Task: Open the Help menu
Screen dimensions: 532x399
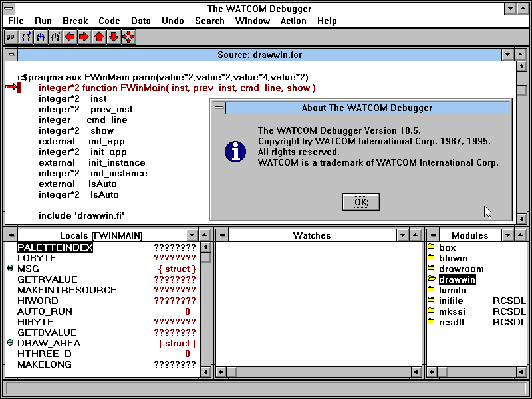Action: (x=327, y=21)
